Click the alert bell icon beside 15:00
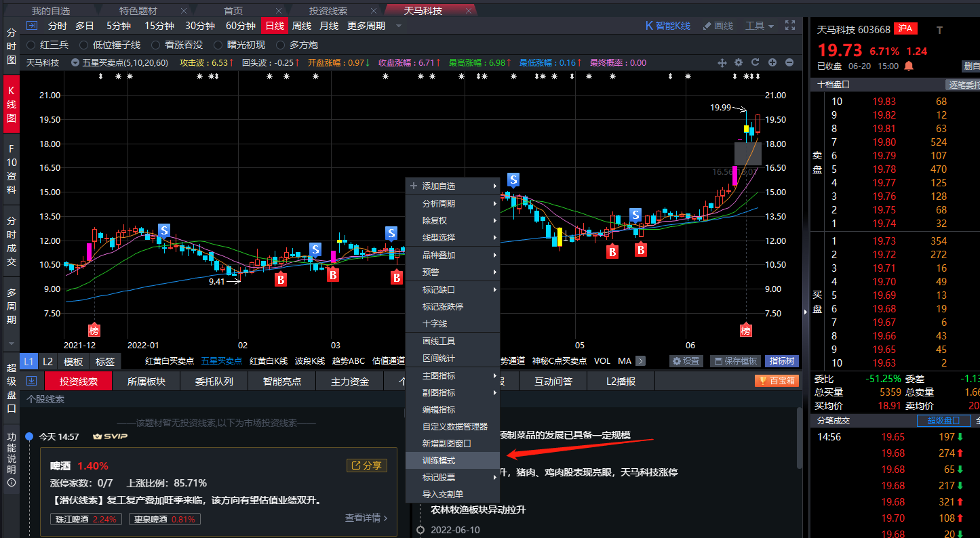This screenshot has height=538, width=980. click(x=909, y=66)
